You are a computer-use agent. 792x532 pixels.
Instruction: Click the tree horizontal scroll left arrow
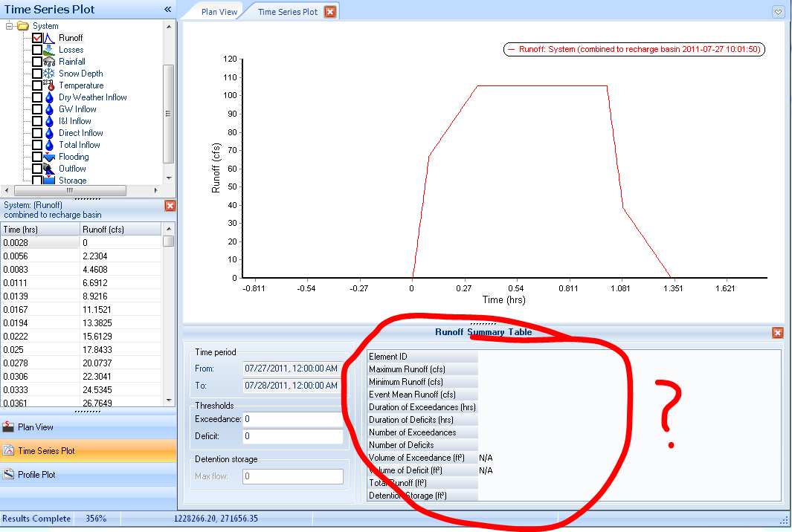pos(7,190)
